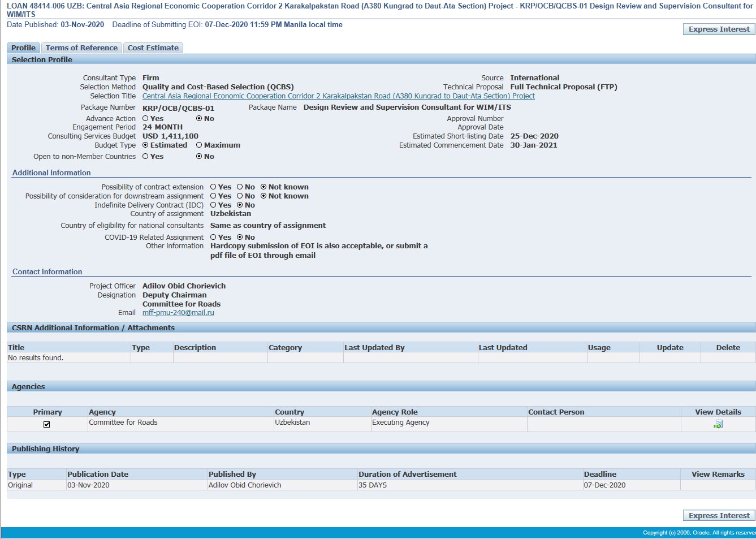This screenshot has height=539, width=756.
Task: Select No for Indefinite Delivery Contract
Action: pyautogui.click(x=240, y=205)
